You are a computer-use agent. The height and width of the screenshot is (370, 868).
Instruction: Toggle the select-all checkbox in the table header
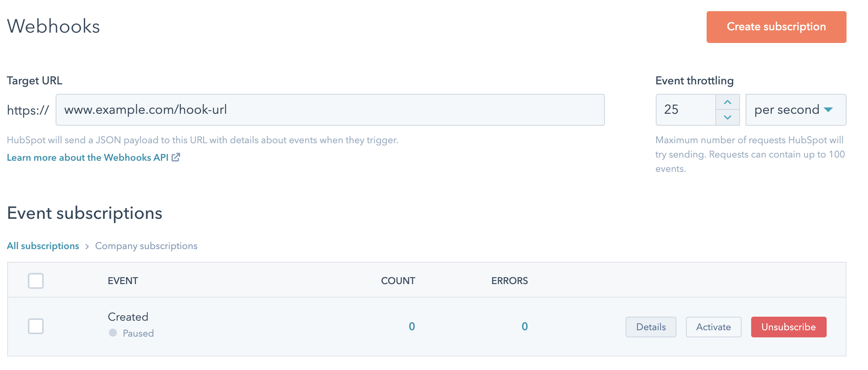point(36,281)
